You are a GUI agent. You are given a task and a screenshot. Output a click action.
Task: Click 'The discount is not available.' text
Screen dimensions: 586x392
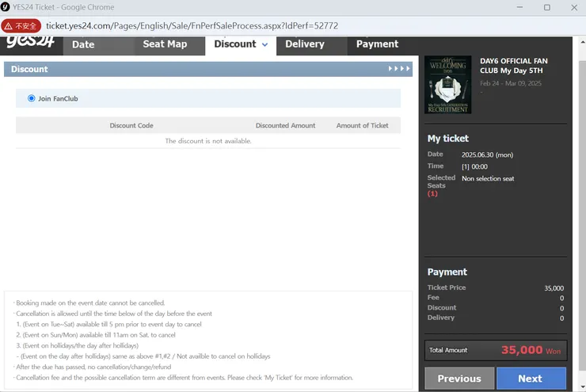pos(208,141)
